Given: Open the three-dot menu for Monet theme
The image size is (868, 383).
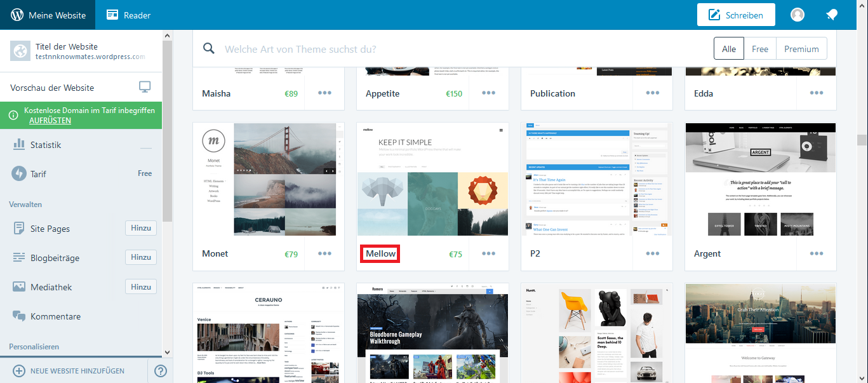Looking at the screenshot, I should point(324,253).
